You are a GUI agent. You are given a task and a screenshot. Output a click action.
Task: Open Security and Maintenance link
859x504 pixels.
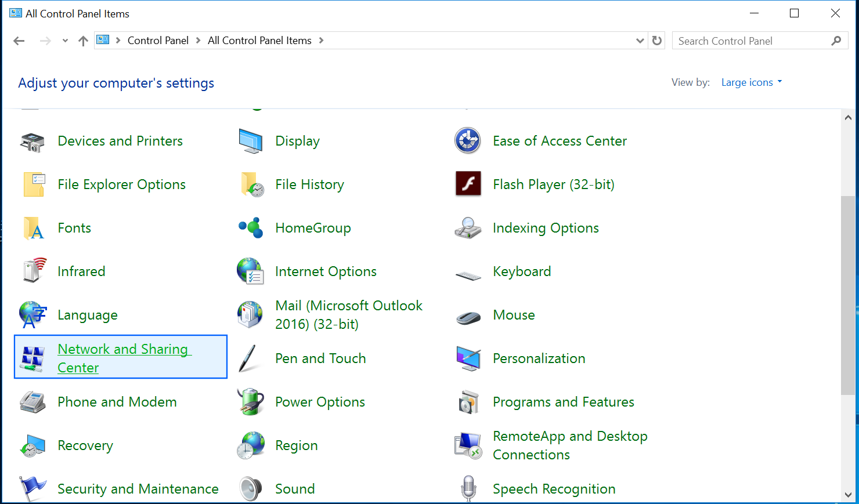138,489
